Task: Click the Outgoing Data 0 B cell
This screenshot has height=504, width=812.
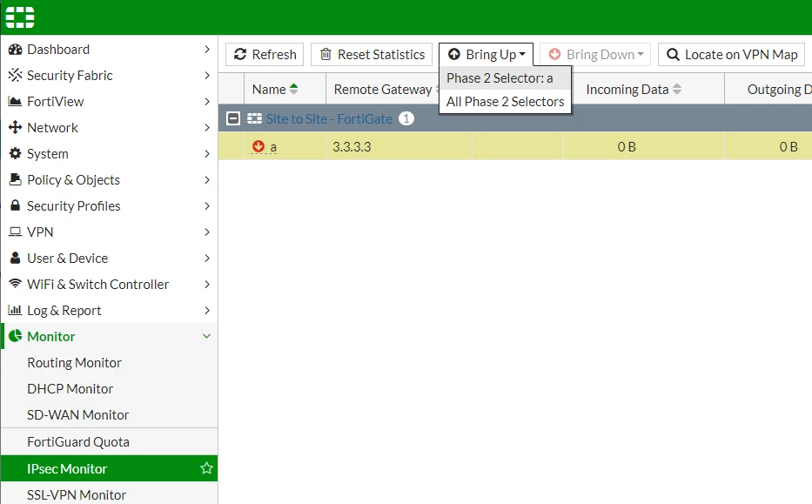Action: (768, 146)
